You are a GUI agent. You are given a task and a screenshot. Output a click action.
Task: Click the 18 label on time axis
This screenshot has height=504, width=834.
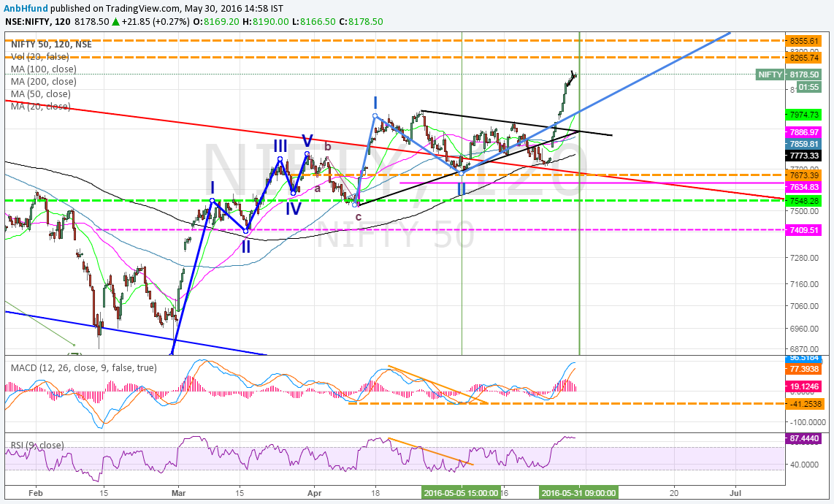pos(375,493)
